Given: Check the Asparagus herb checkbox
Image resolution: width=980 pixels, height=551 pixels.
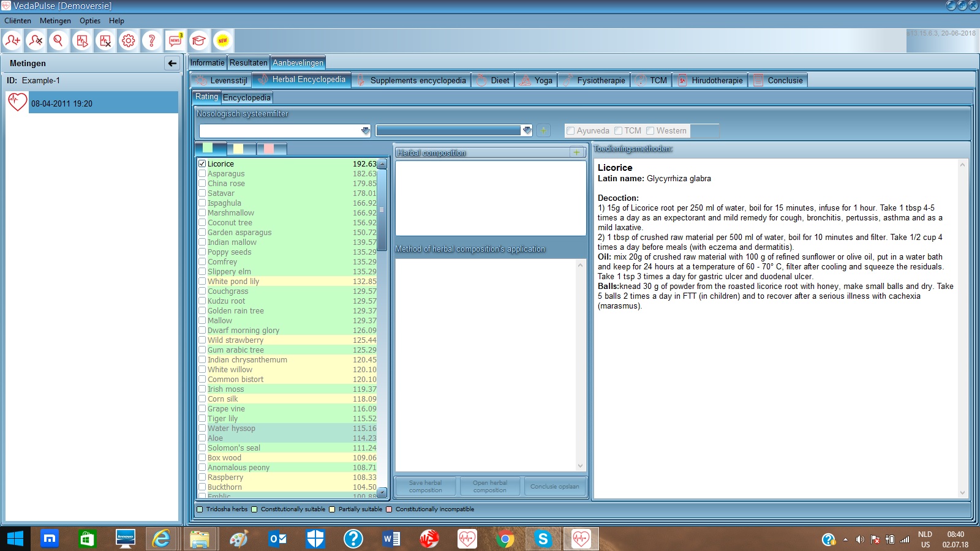Looking at the screenshot, I should point(202,174).
